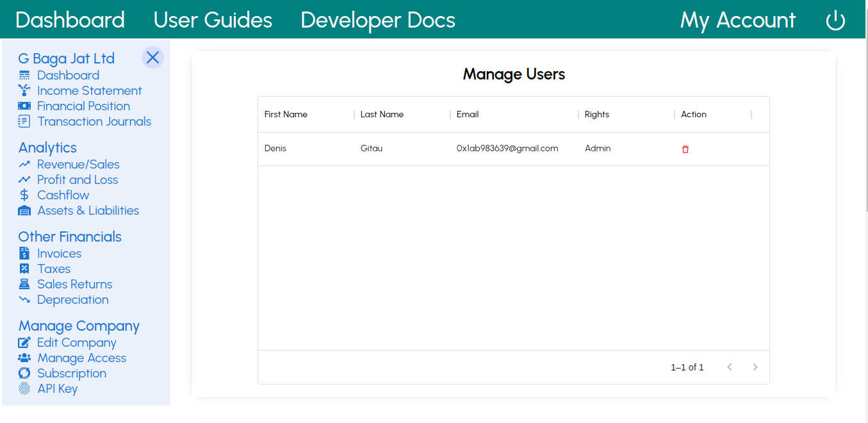Click the last name cell 'Gitau'
The height and width of the screenshot is (423, 868).
click(x=402, y=149)
